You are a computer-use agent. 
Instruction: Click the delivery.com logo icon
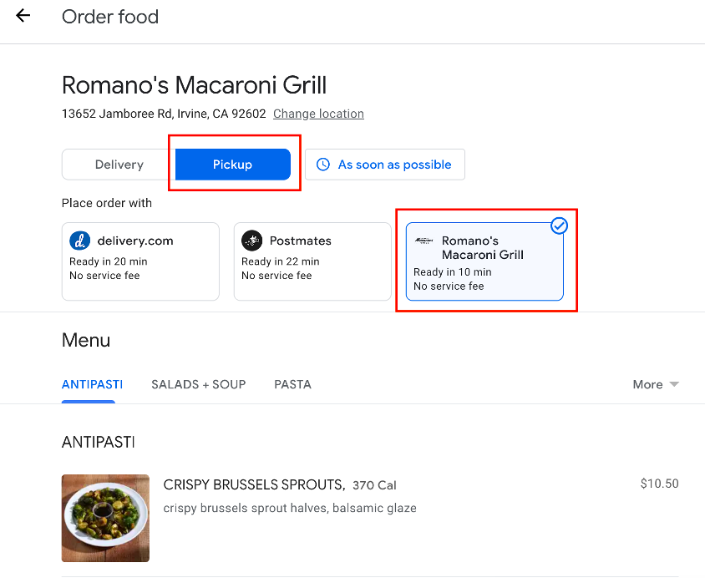tap(79, 241)
